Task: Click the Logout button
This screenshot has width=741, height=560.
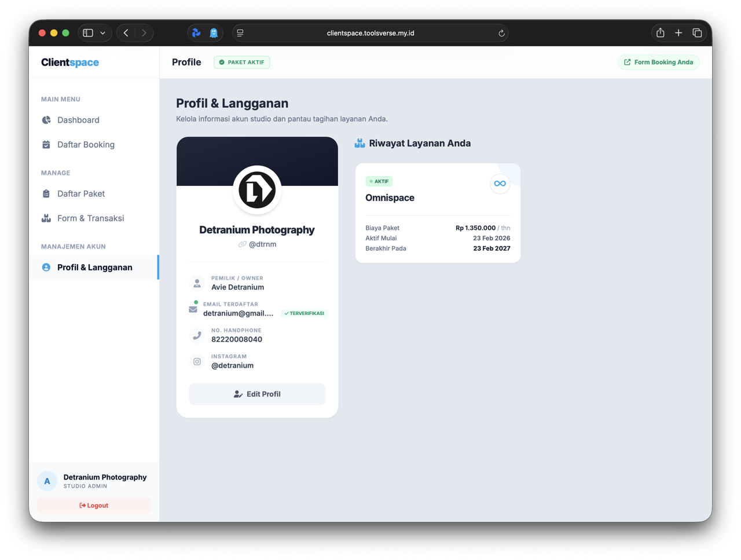Action: (x=94, y=505)
